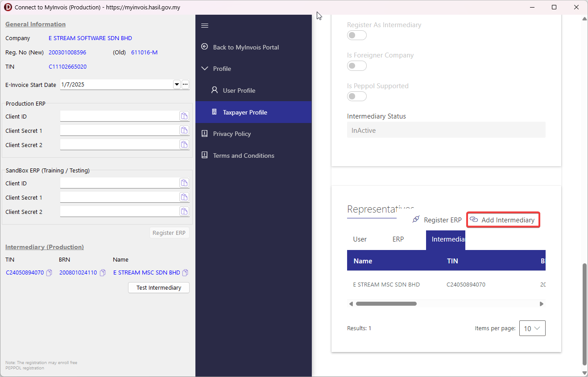Toggle Is Foreigner Company switch
This screenshot has width=588, height=377.
357,66
